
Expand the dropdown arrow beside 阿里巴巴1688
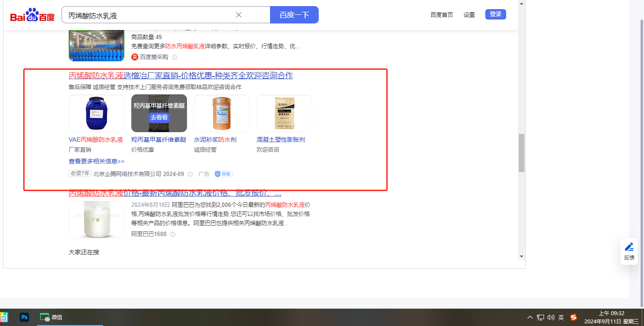click(x=173, y=234)
